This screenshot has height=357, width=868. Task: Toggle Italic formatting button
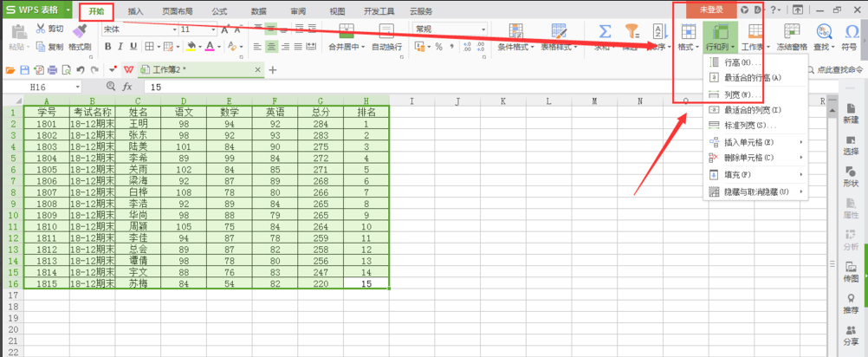(121, 47)
